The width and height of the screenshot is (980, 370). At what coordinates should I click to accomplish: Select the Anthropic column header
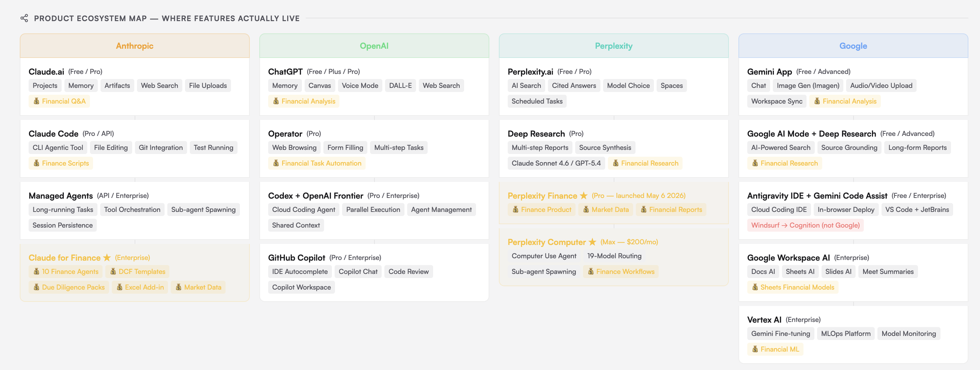point(135,46)
